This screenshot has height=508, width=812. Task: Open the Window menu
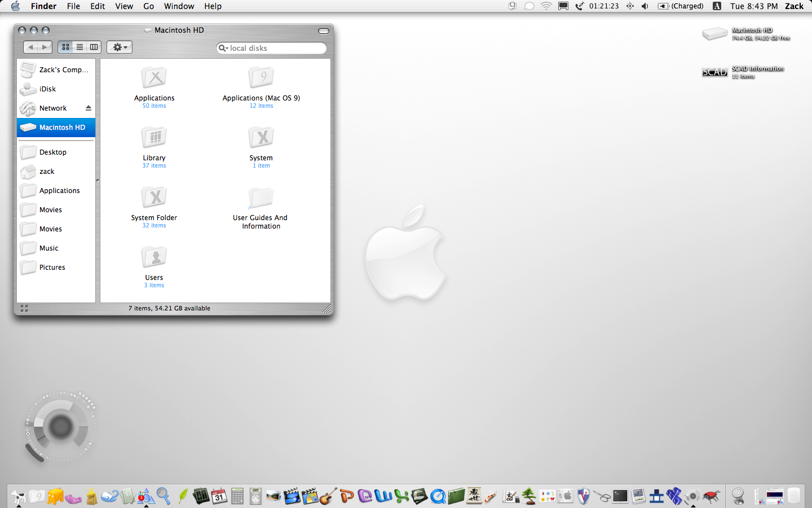(179, 6)
